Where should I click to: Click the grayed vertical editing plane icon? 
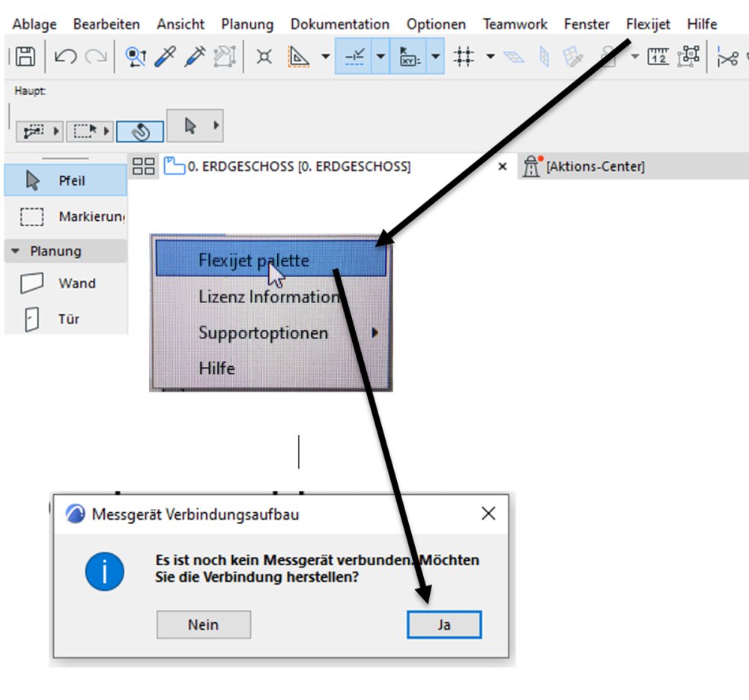(x=544, y=57)
